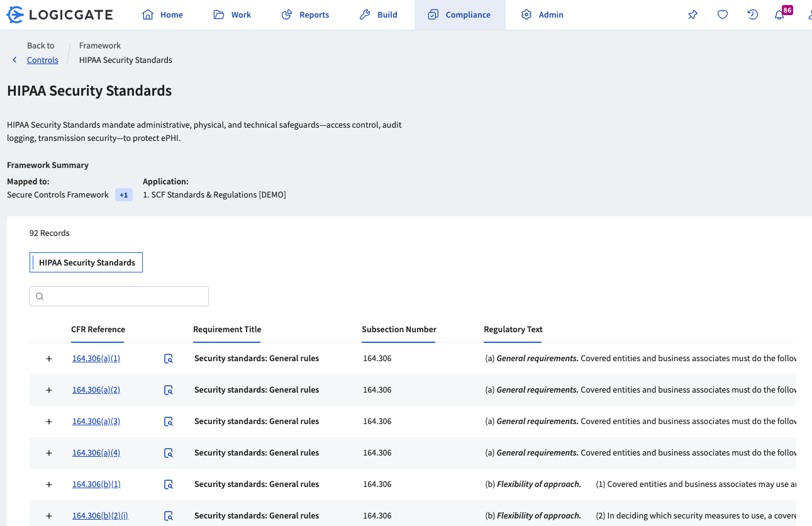Image resolution: width=812 pixels, height=526 pixels.
Task: Click the records search field
Action: [x=120, y=296]
